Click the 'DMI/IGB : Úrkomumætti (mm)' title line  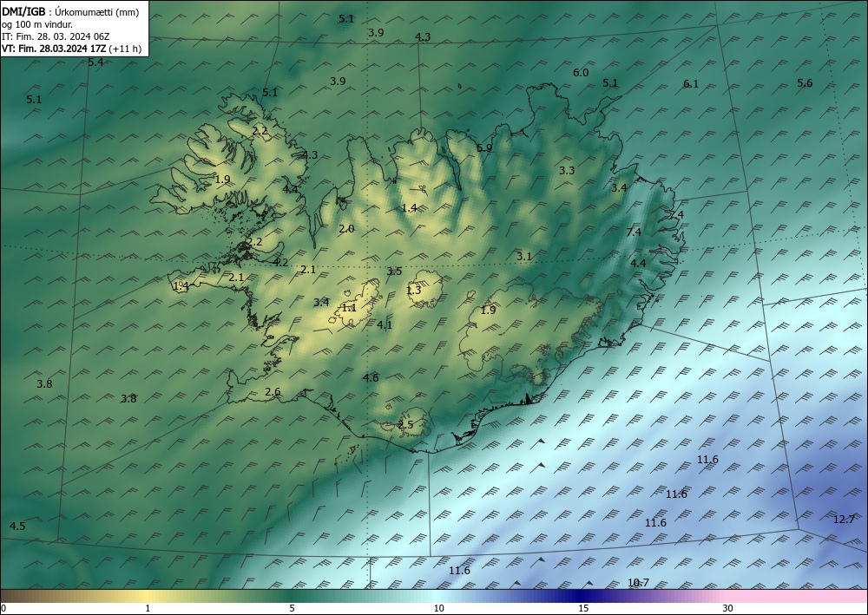[70, 12]
